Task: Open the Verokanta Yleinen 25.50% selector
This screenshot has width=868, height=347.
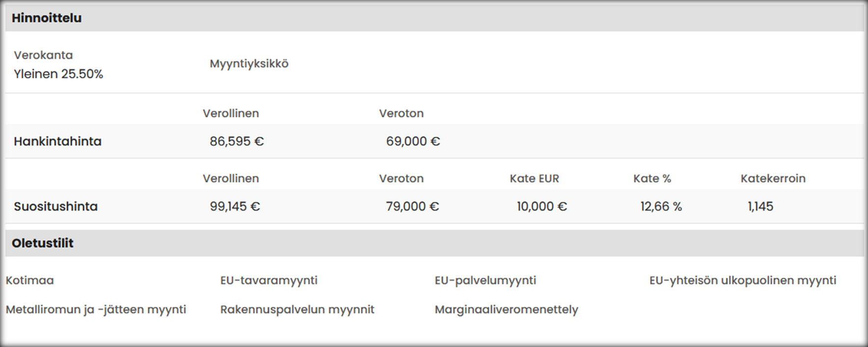Action: point(58,74)
